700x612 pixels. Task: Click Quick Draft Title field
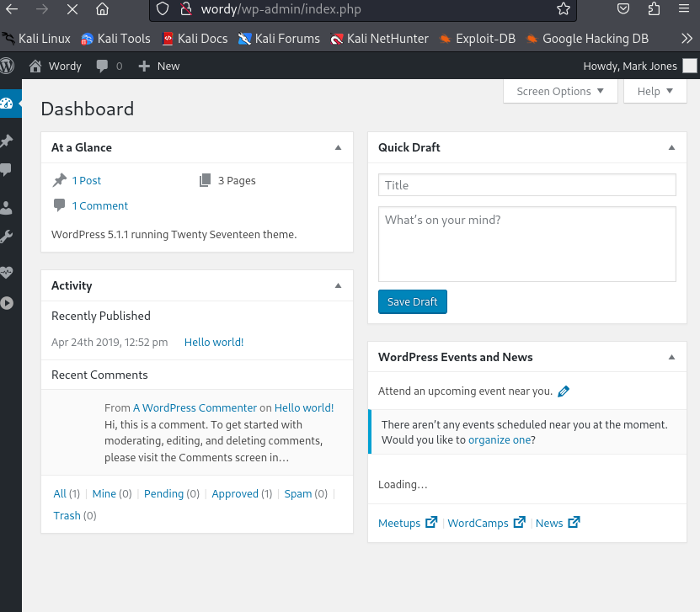[x=526, y=184]
